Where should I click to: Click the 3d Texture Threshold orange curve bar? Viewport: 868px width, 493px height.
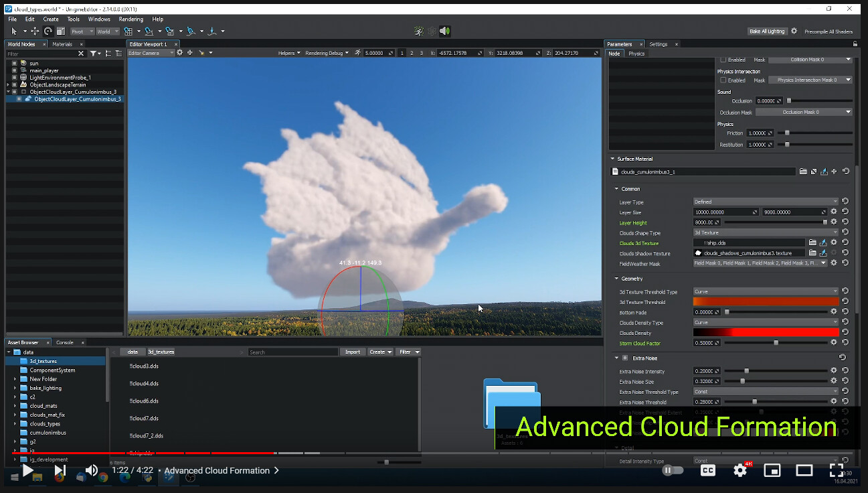(x=766, y=302)
